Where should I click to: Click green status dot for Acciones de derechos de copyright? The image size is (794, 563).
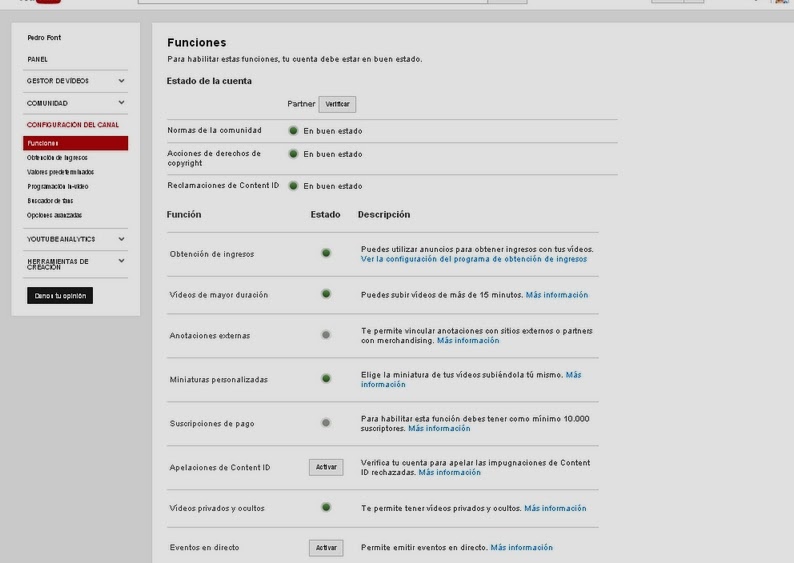pos(293,154)
